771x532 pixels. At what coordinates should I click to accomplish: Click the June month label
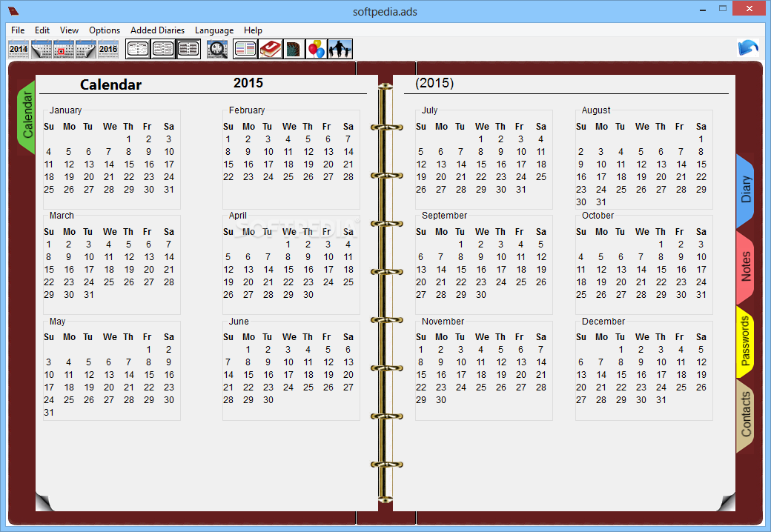(239, 322)
